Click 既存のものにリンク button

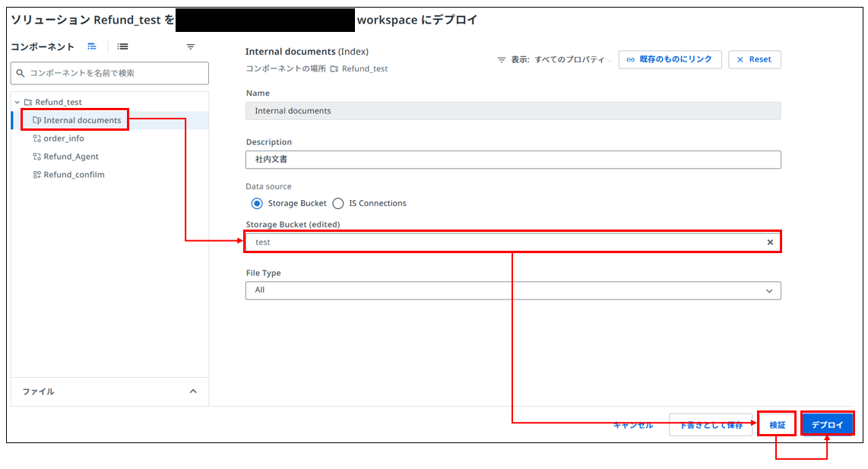pos(670,59)
